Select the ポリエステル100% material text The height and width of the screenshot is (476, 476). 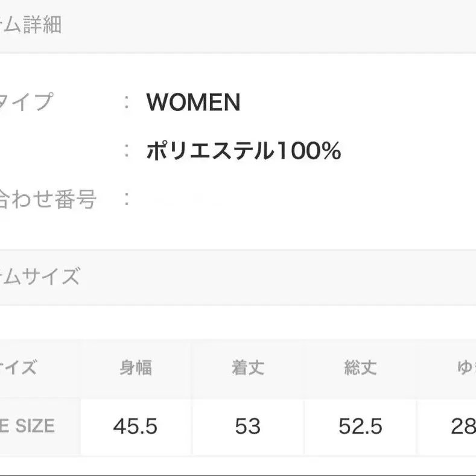pyautogui.click(x=243, y=151)
